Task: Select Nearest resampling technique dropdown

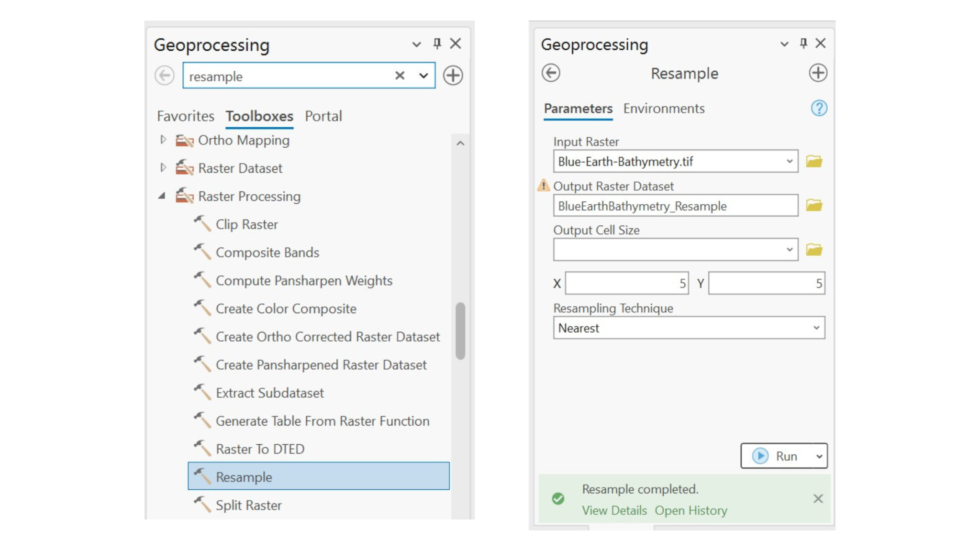Action: coord(689,328)
